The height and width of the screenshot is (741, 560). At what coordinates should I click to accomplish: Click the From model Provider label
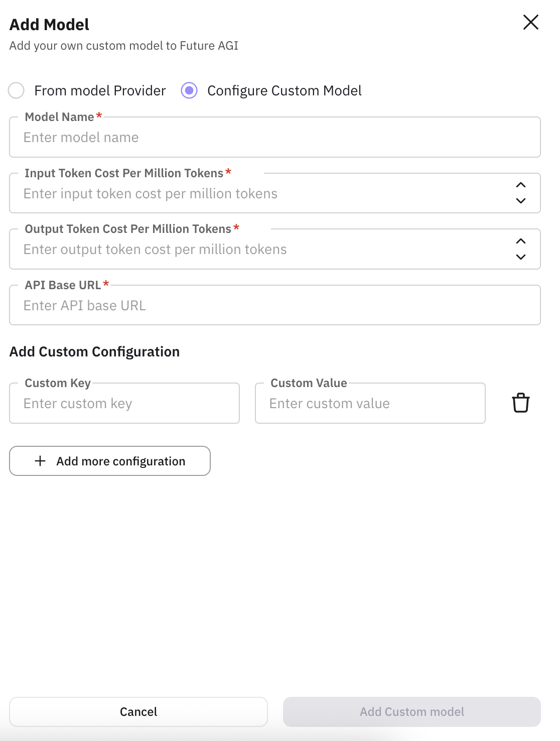pyautogui.click(x=100, y=90)
